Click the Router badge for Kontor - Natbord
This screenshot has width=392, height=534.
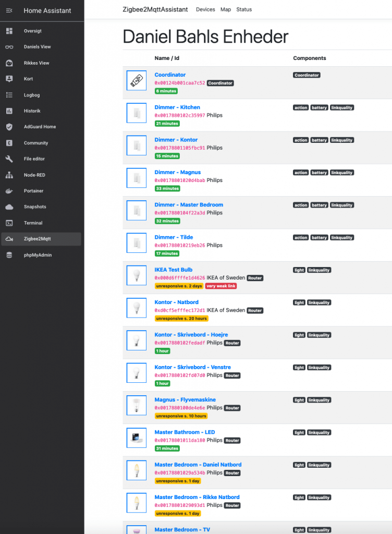255,311
